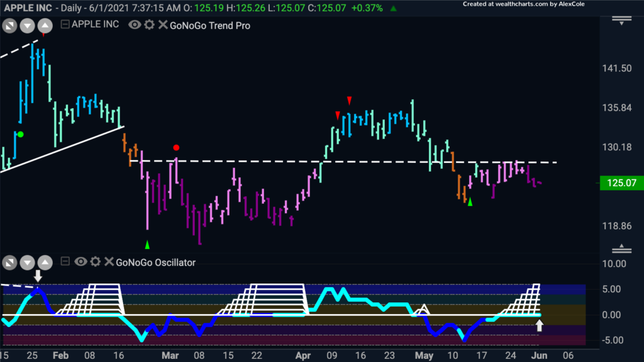Click the Jun label on date axis

click(x=540, y=356)
